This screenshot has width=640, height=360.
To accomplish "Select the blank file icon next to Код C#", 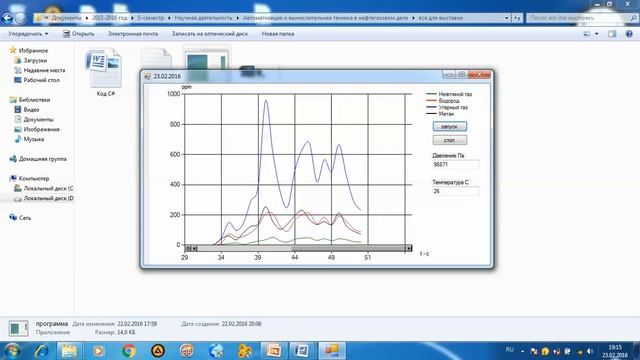I will pyautogui.click(x=156, y=59).
